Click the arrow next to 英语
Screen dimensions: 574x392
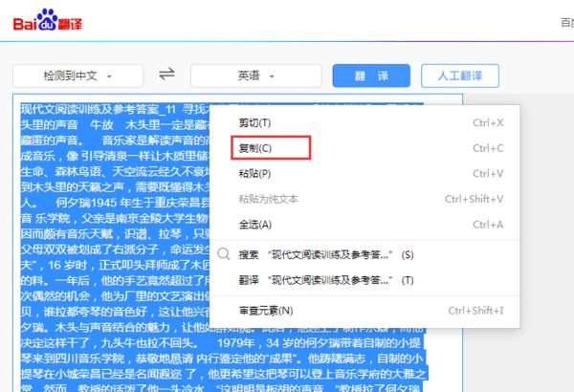coord(272,76)
